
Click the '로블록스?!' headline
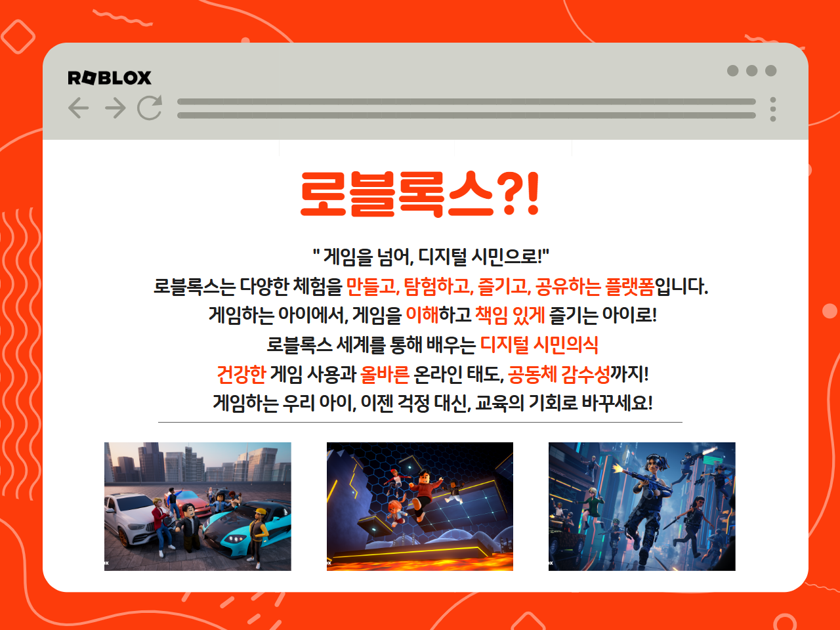coord(420,194)
